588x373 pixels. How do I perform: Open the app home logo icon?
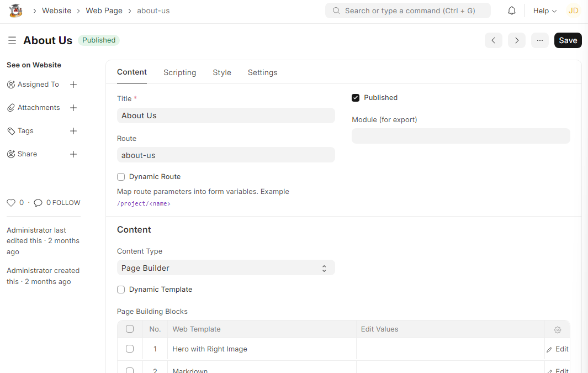[x=16, y=11]
